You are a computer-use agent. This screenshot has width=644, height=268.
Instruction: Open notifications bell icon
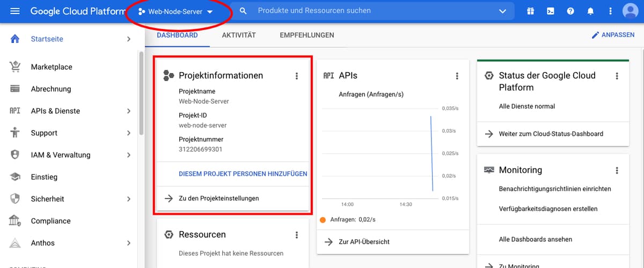pos(590,11)
